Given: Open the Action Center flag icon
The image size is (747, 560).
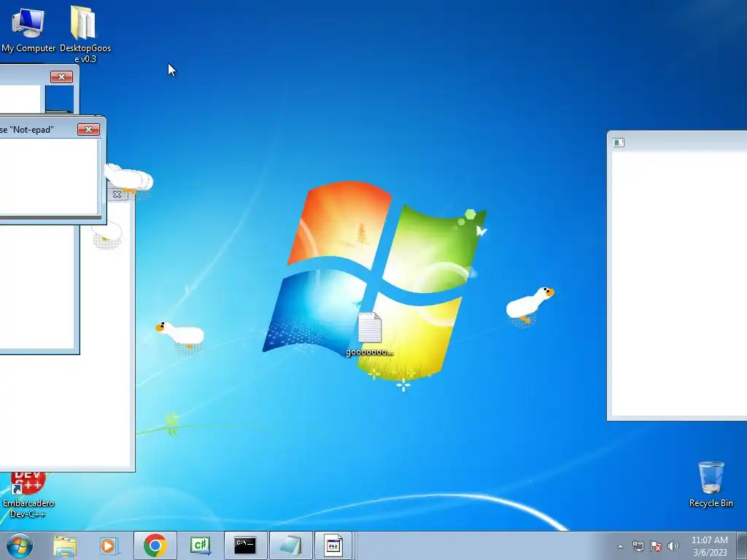Looking at the screenshot, I should pyautogui.click(x=656, y=546).
